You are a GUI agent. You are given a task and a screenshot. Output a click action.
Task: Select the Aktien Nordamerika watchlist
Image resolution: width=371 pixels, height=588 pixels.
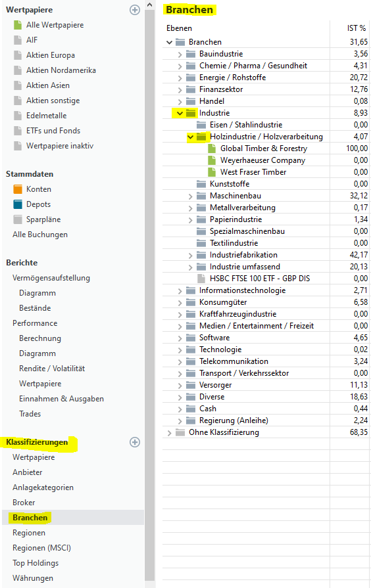click(x=61, y=70)
